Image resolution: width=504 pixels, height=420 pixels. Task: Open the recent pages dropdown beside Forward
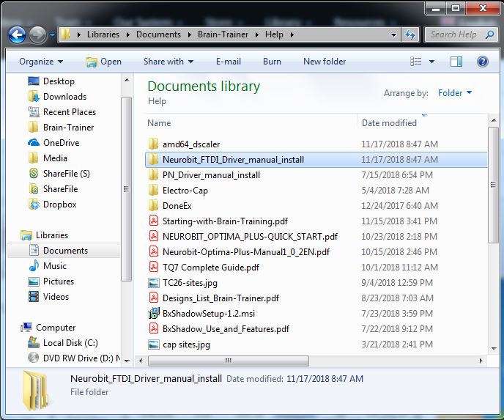point(52,34)
